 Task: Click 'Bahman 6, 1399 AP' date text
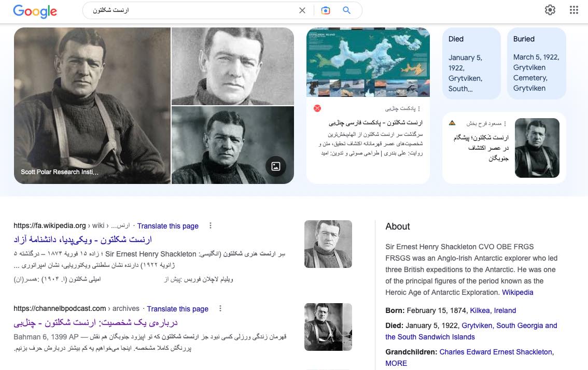click(x=46, y=337)
